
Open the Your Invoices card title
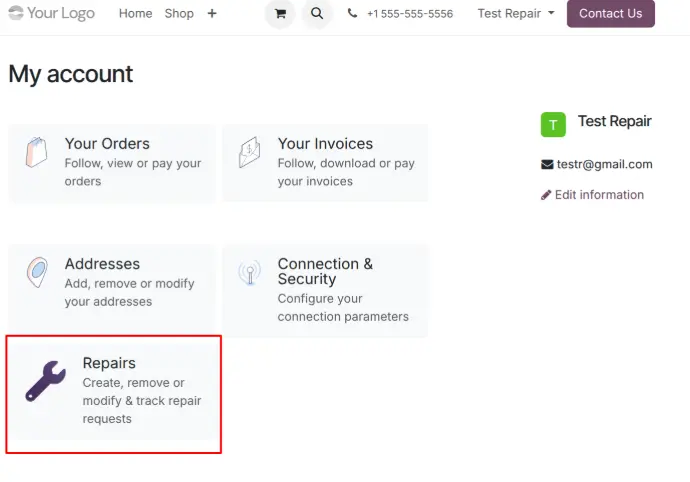coord(325,144)
